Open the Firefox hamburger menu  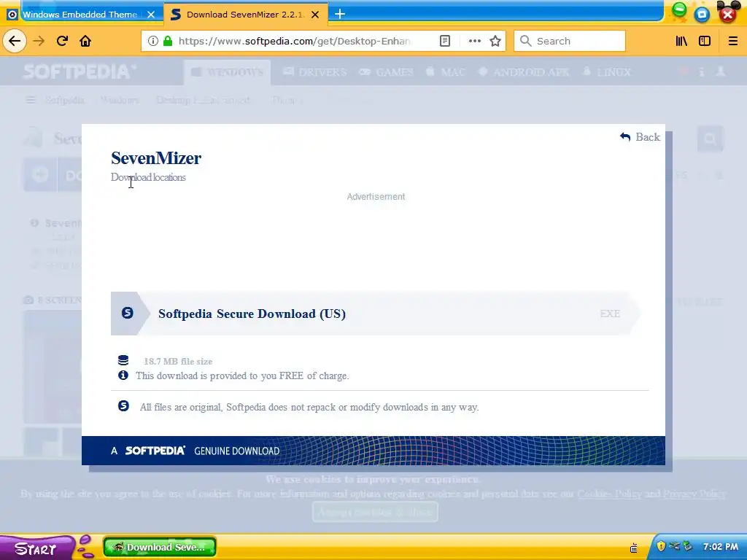point(732,41)
